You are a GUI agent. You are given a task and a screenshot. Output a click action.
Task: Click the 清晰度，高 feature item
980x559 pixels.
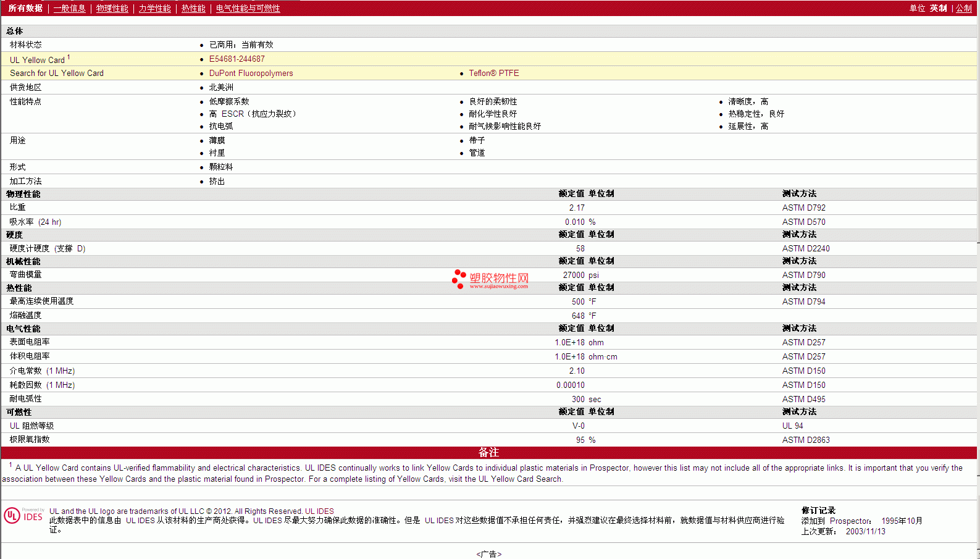(748, 101)
